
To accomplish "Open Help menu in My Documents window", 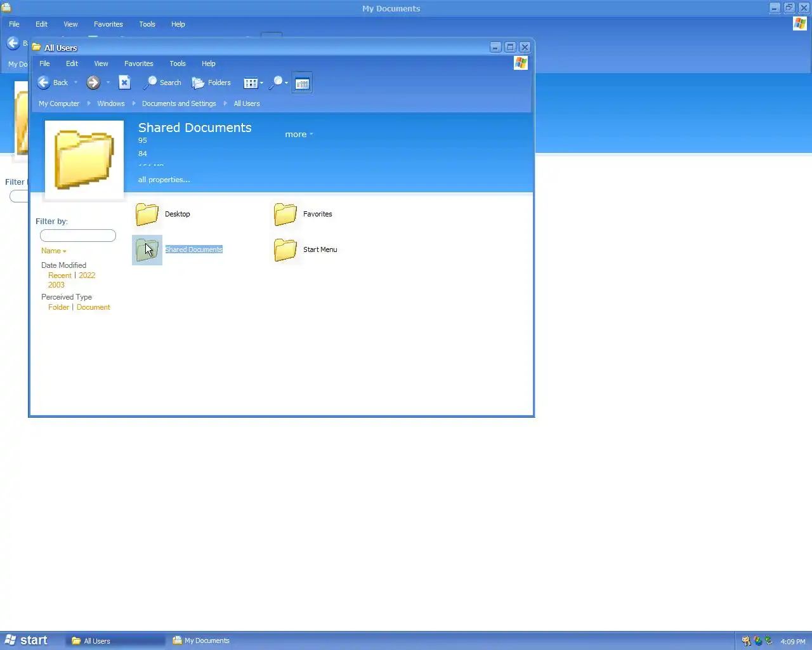I will click(178, 24).
